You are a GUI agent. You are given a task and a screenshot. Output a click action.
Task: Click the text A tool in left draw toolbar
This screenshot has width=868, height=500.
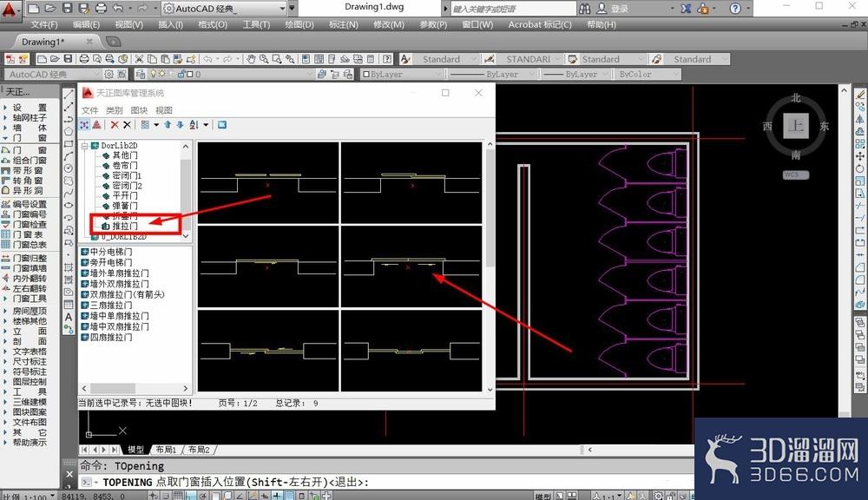[69, 318]
